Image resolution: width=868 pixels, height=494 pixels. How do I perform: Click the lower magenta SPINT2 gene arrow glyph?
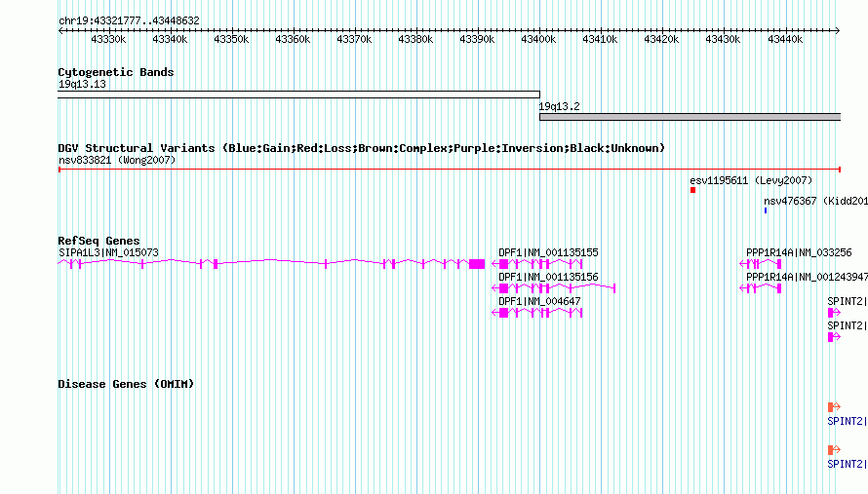coord(834,337)
